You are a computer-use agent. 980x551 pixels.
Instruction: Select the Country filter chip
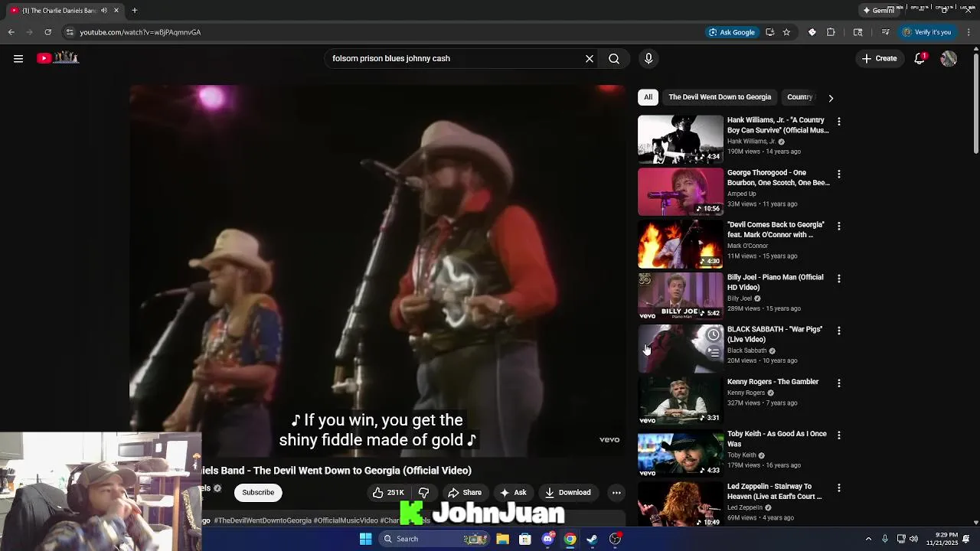[799, 97]
